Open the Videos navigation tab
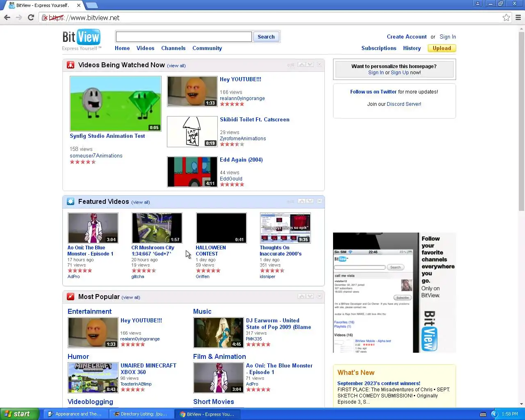525x420 pixels. pyautogui.click(x=145, y=48)
